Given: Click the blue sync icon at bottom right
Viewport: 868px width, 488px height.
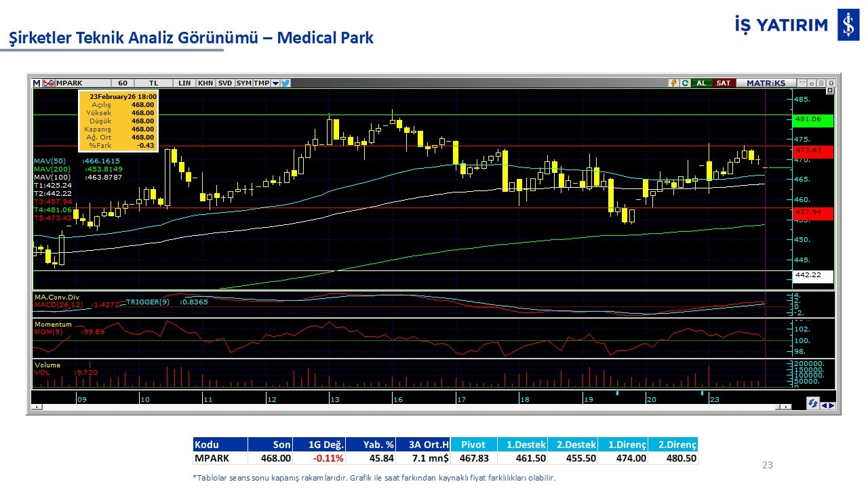Looking at the screenshot, I should click(812, 403).
